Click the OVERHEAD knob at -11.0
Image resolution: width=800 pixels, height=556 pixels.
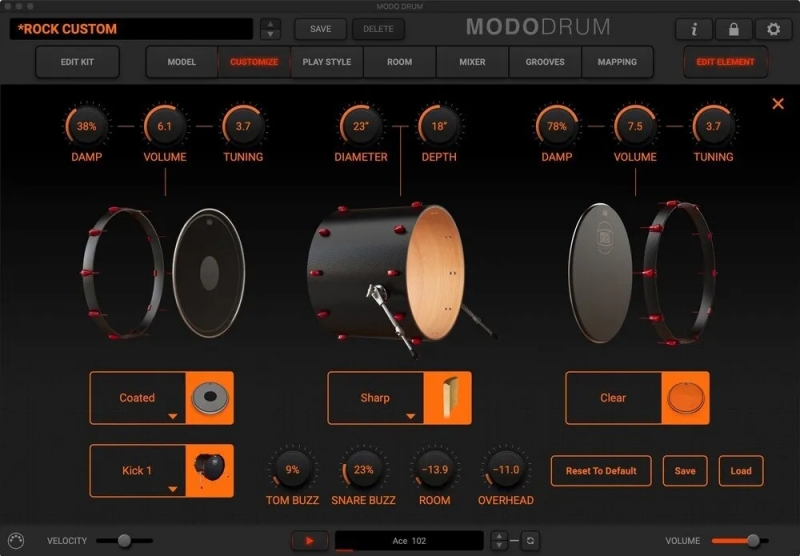point(506,469)
